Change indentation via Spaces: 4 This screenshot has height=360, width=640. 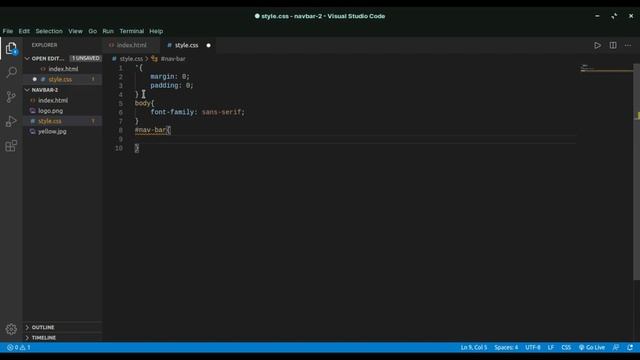tap(506, 347)
